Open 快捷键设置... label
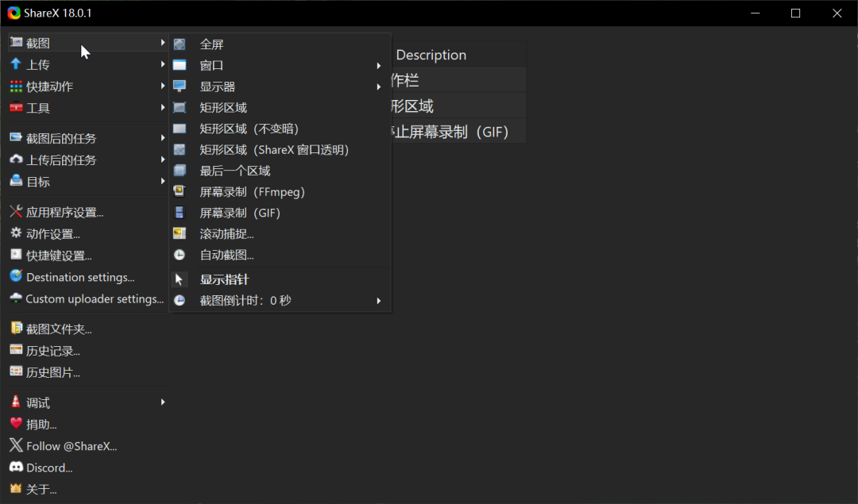The width and height of the screenshot is (858, 504). pyautogui.click(x=59, y=256)
